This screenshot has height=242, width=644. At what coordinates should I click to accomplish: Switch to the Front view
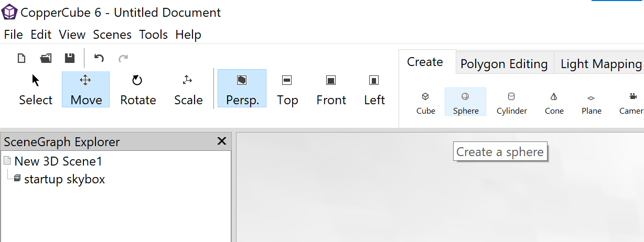331,90
